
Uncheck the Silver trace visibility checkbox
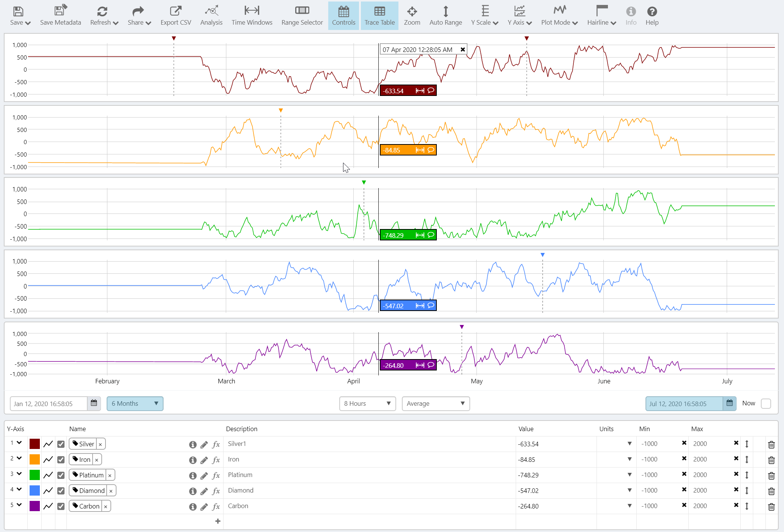(x=61, y=444)
